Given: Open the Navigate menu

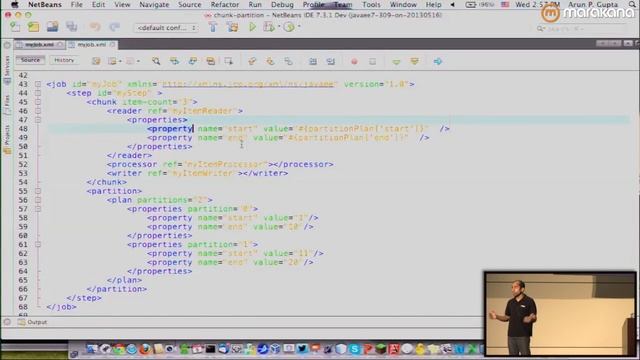Looking at the screenshot, I should pos(154,4).
